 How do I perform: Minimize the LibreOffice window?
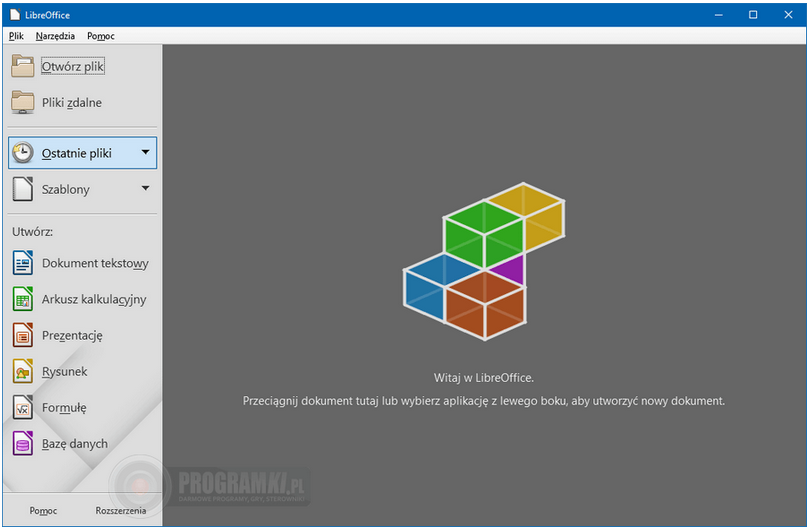(x=719, y=15)
